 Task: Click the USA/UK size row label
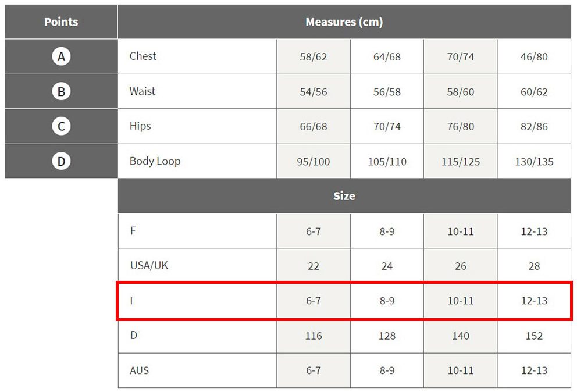(149, 266)
